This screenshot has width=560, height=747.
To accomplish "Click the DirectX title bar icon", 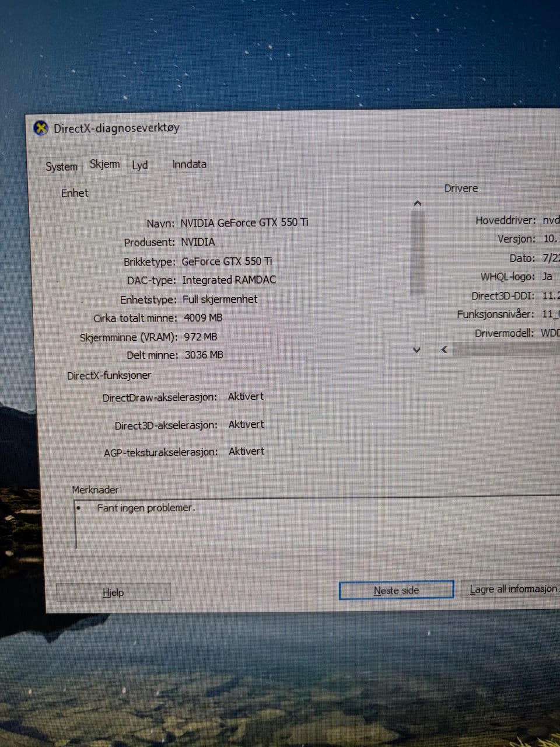I will pyautogui.click(x=40, y=128).
